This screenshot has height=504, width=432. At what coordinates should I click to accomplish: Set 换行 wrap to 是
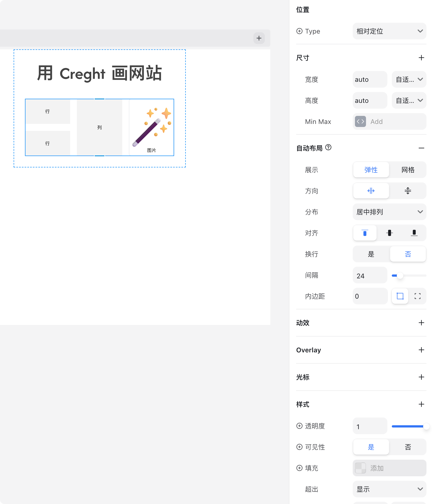(371, 254)
